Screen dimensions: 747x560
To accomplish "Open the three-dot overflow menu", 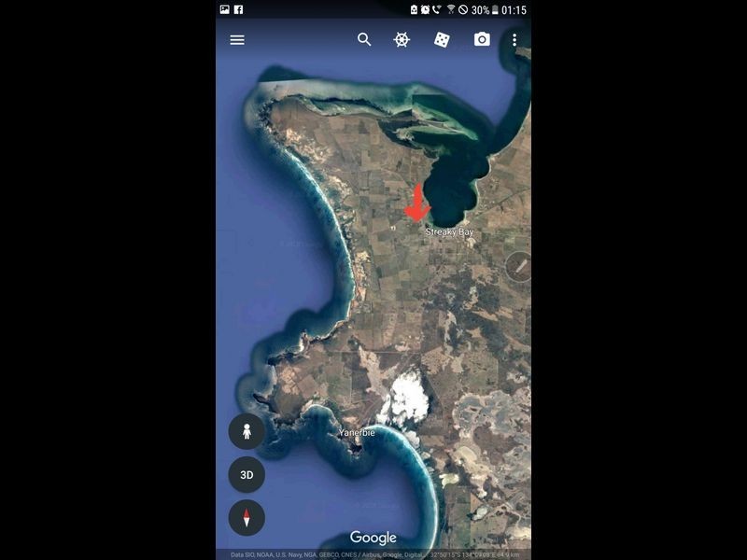I will pos(514,39).
